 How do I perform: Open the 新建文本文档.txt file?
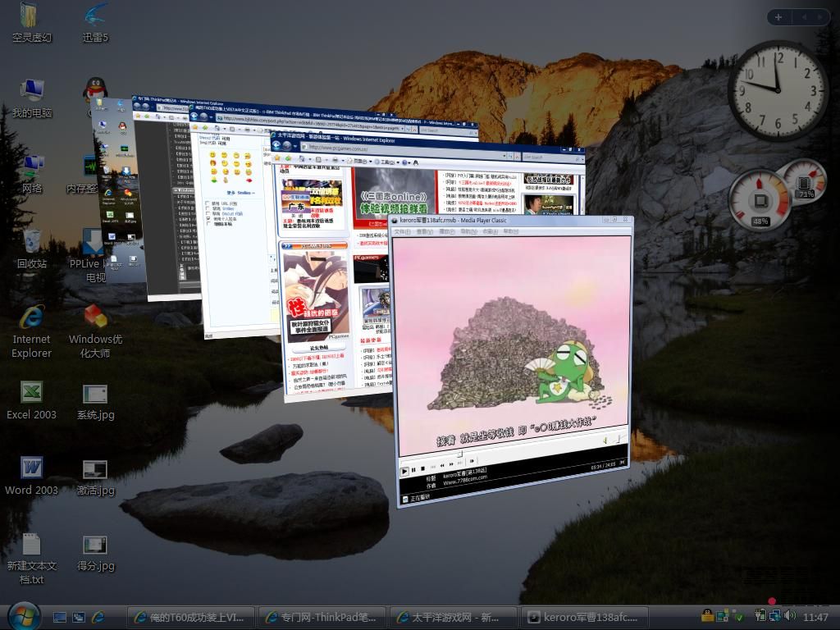(x=31, y=545)
